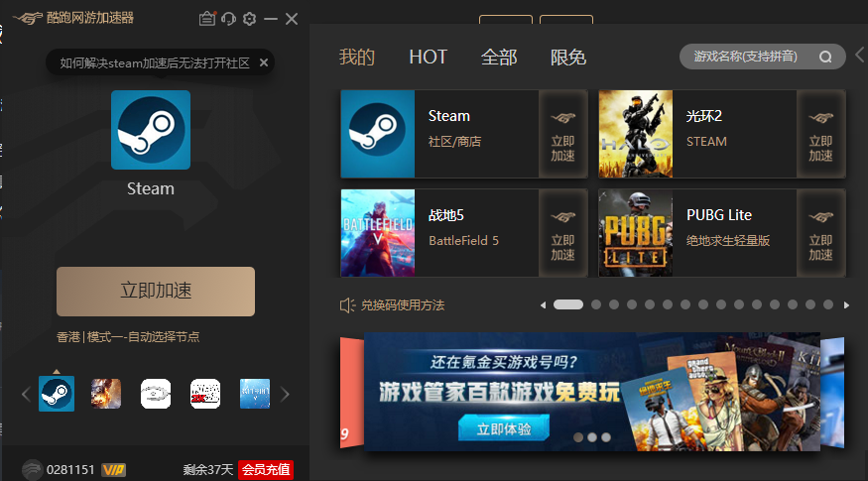Screen dimensions: 868x481
Task: Select first banner slide dot
Action: point(578,437)
